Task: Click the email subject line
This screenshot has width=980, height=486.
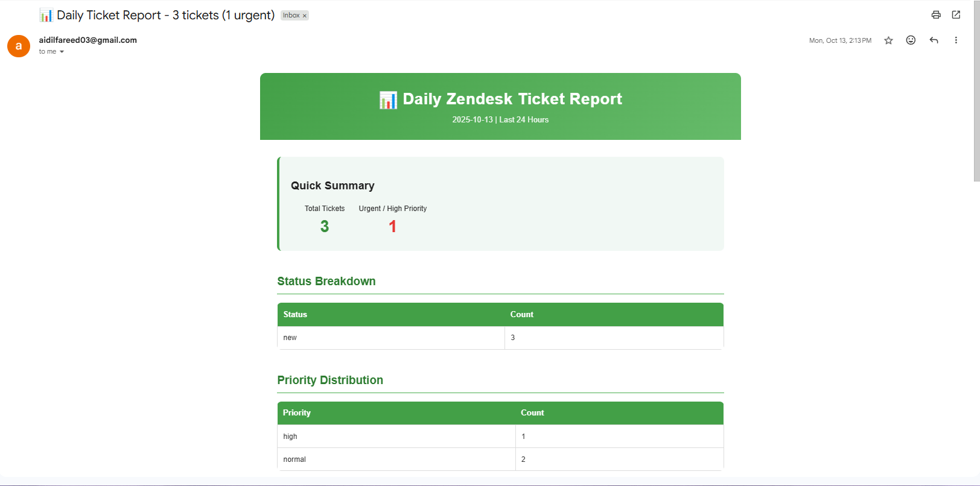Action: pos(165,15)
